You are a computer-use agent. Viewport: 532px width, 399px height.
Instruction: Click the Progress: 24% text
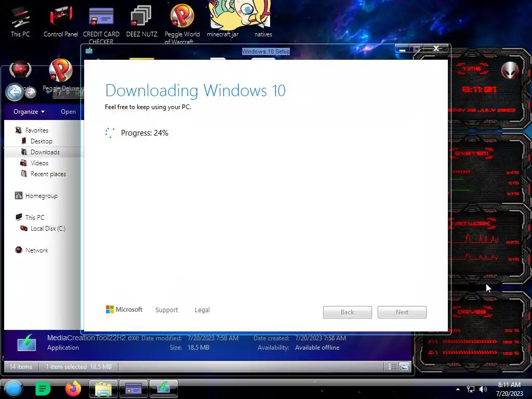(144, 133)
